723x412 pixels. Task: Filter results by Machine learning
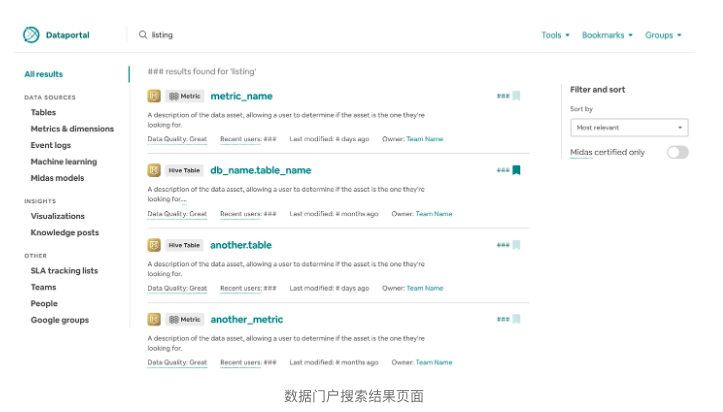[64, 162]
